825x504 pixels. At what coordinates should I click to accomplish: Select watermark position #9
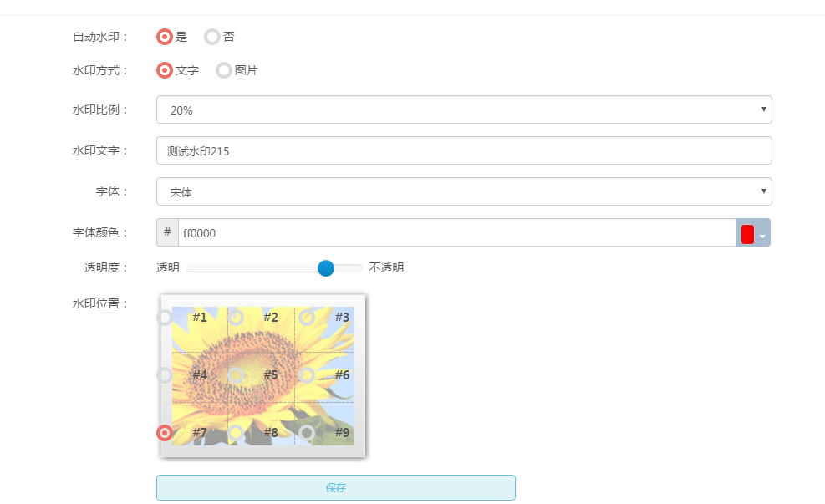[x=307, y=433]
